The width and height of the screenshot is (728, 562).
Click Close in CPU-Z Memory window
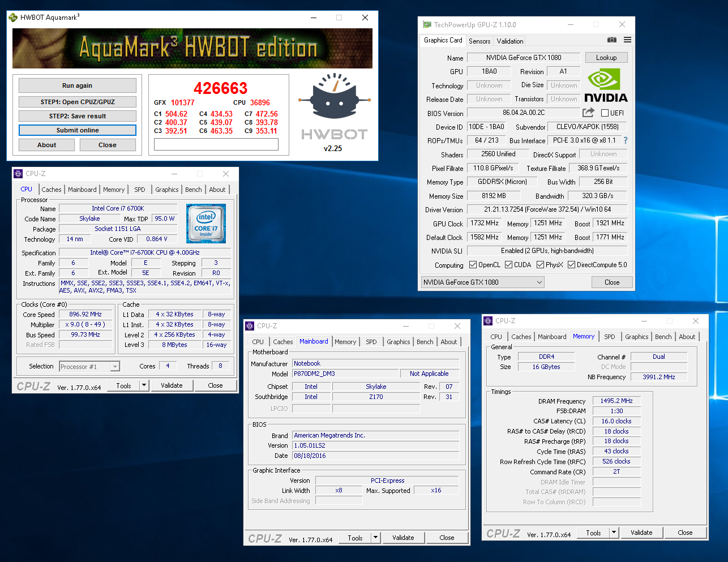point(685,533)
